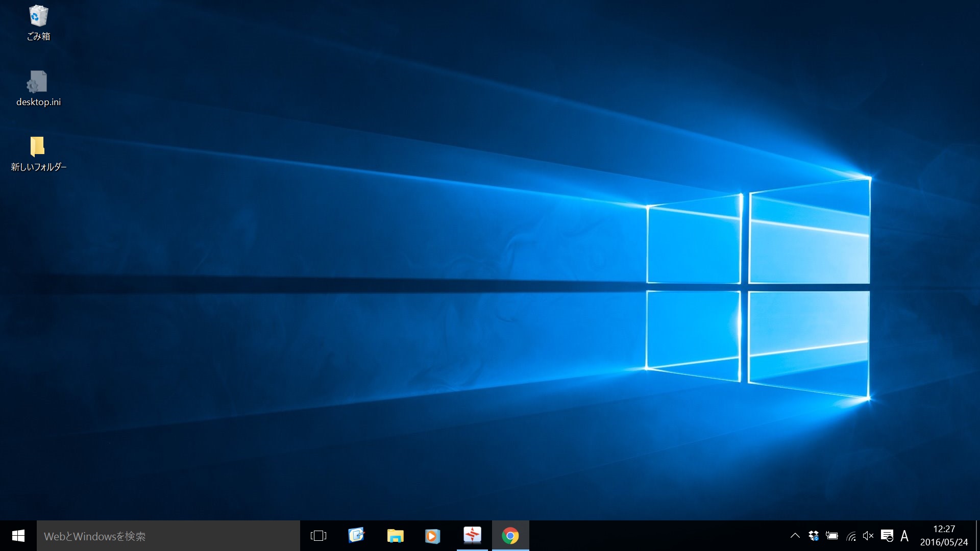Show hidden system tray icons

[795, 536]
